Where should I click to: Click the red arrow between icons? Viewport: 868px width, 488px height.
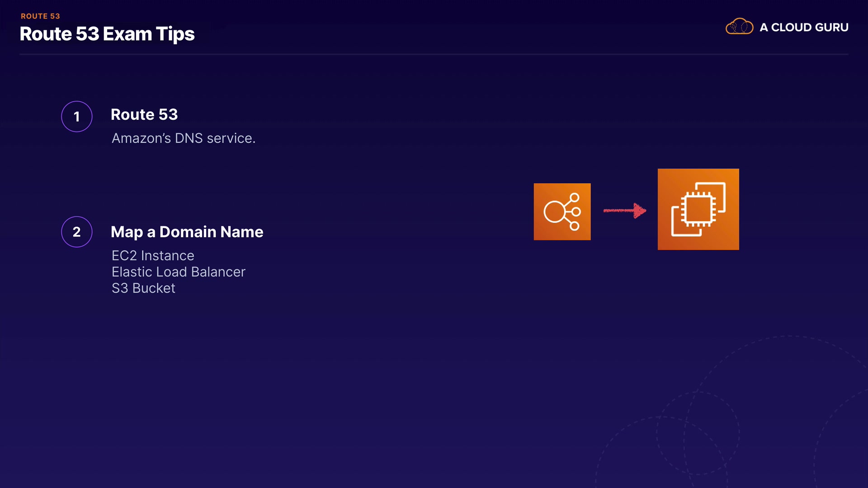624,211
